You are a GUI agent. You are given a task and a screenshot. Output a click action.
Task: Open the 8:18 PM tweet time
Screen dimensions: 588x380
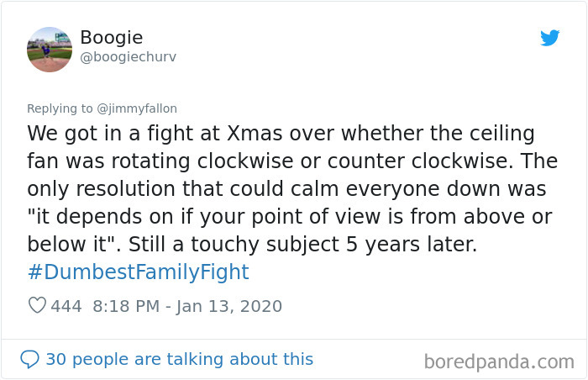click(x=126, y=306)
